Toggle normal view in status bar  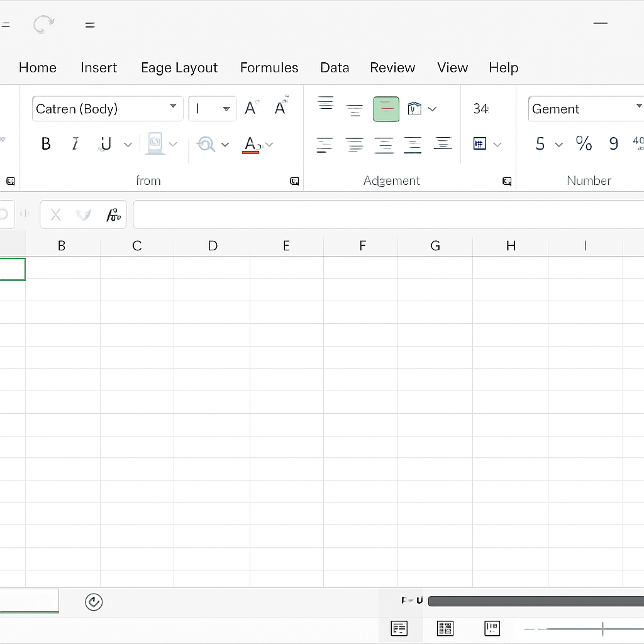tap(399, 628)
